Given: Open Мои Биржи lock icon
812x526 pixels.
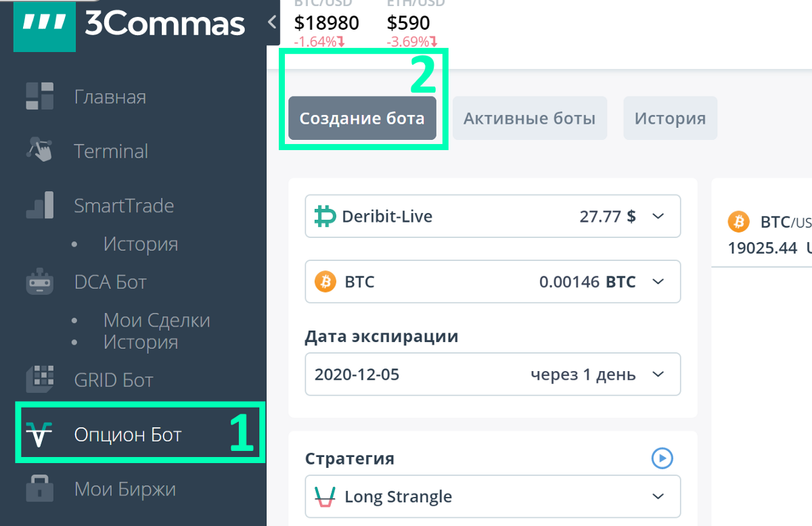Looking at the screenshot, I should (39, 488).
